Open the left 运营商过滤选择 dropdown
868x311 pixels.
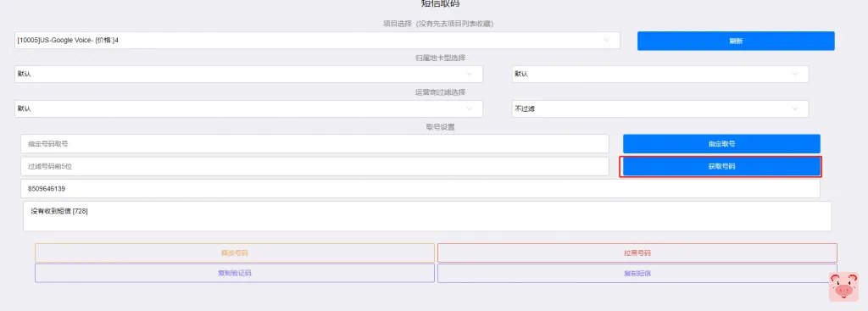248,109
